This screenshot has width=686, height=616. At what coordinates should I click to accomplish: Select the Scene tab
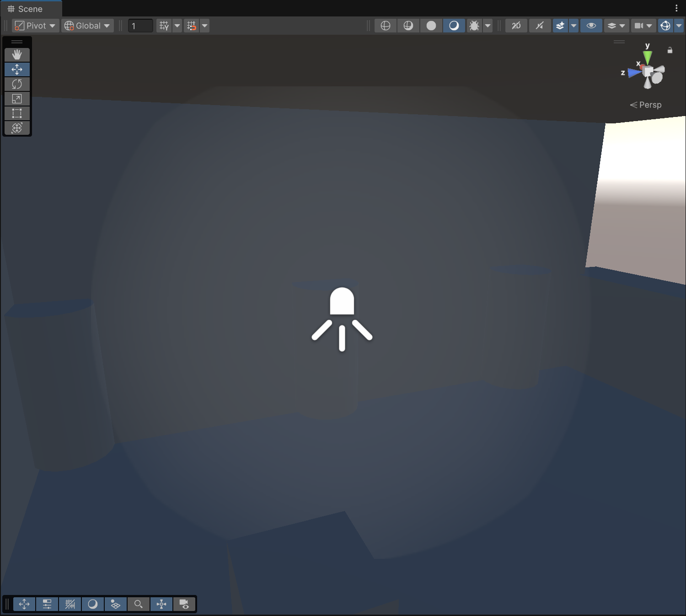(31, 9)
